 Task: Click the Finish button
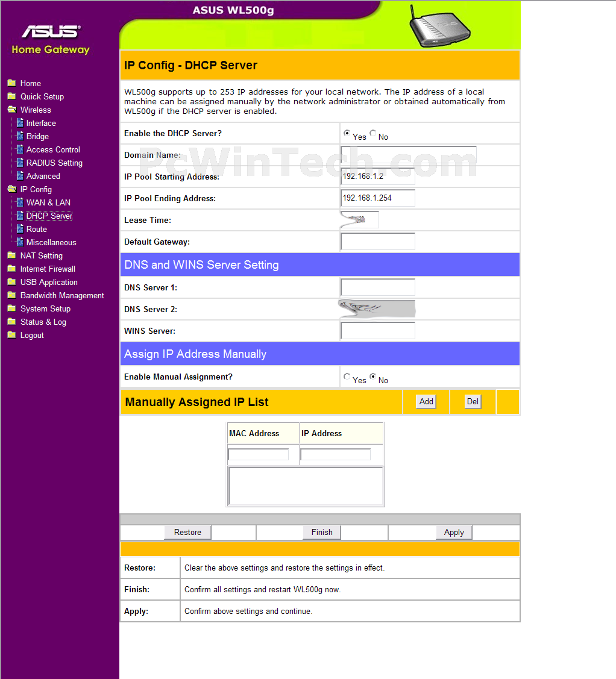coord(322,532)
